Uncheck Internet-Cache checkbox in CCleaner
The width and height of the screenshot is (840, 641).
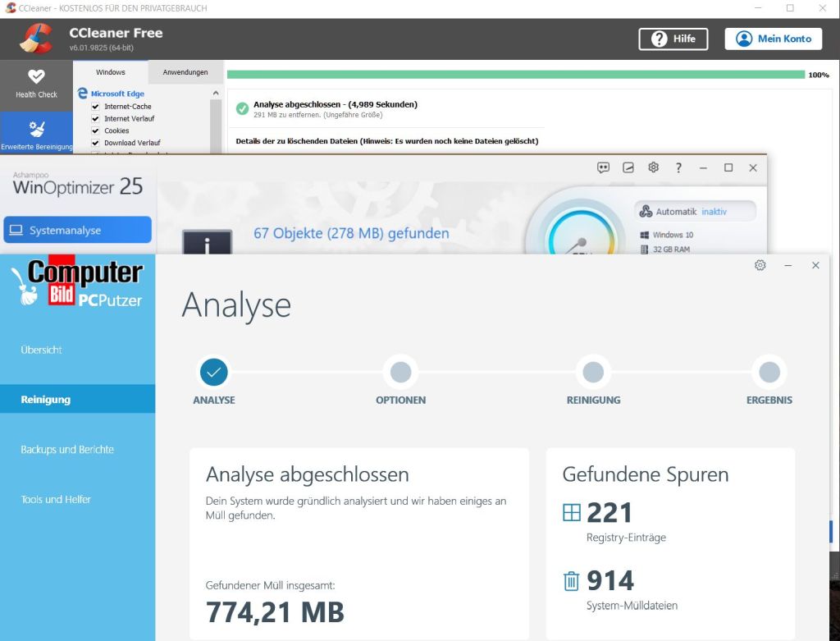click(95, 107)
